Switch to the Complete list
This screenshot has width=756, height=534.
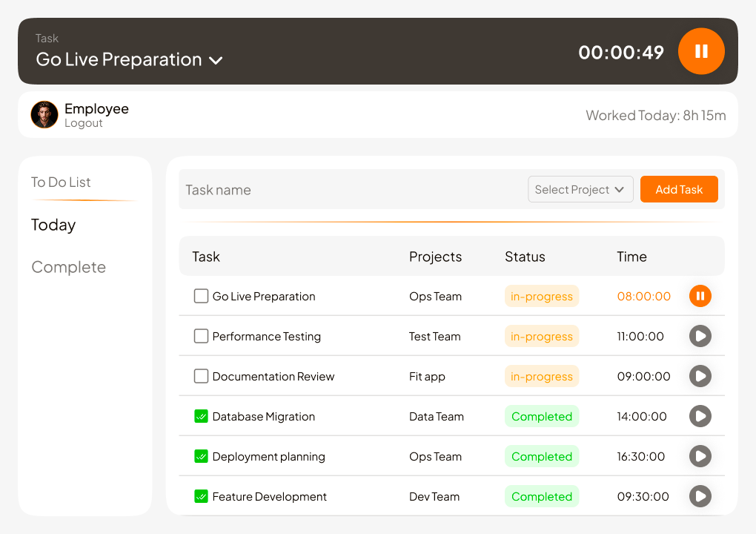tap(68, 267)
